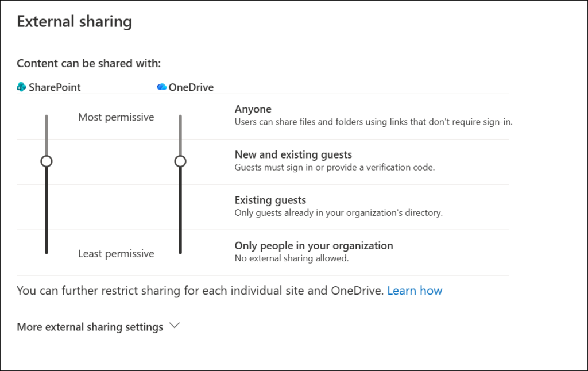The height and width of the screenshot is (371, 588).
Task: Click the No external sharing allowed description
Action: click(292, 258)
